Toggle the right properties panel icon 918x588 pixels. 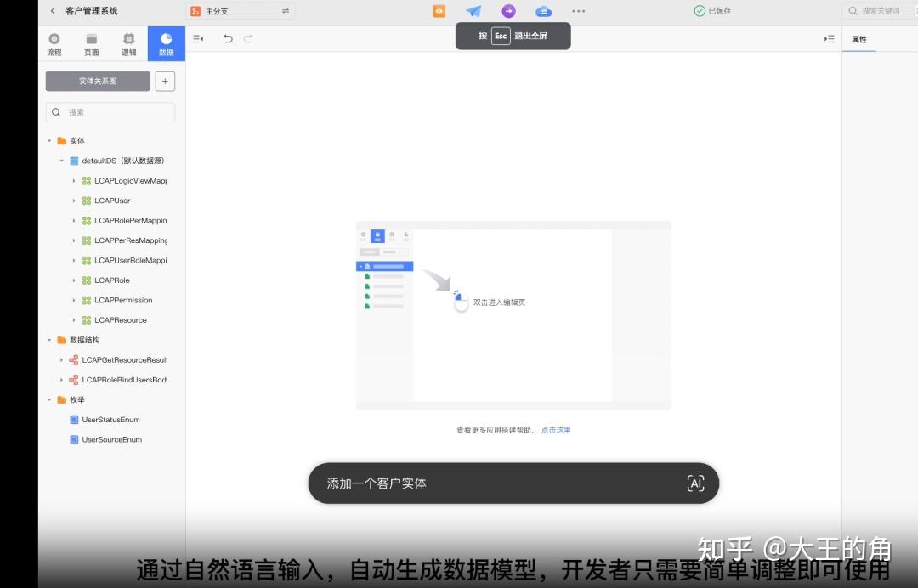pos(829,38)
